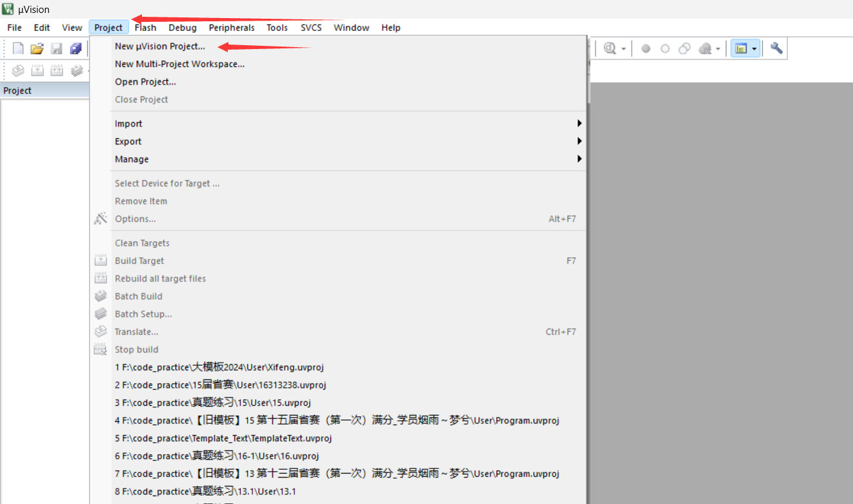Click the Options menu entry's wand icon
Viewport: 853px width, 504px height.
click(101, 219)
